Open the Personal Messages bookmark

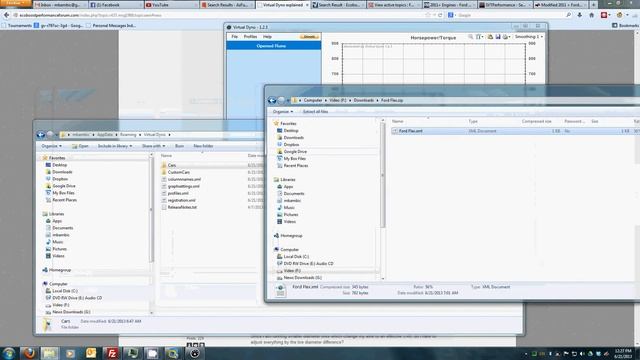(111, 25)
